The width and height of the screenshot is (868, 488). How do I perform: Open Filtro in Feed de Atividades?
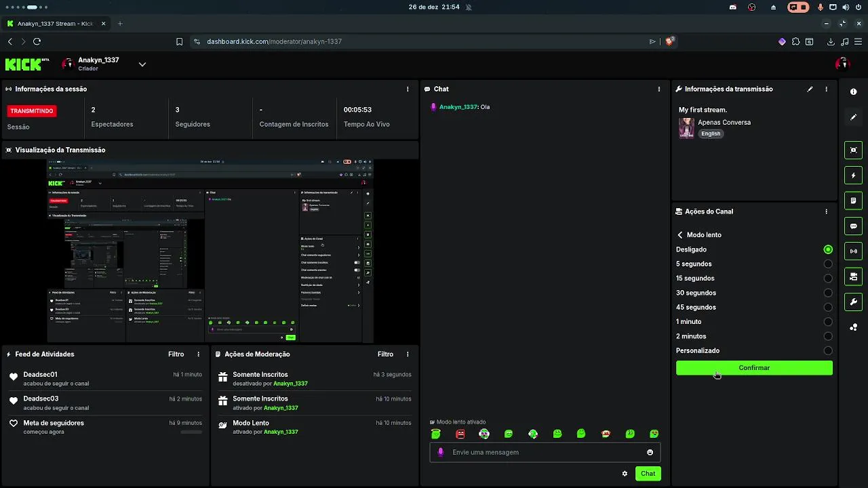(x=176, y=354)
